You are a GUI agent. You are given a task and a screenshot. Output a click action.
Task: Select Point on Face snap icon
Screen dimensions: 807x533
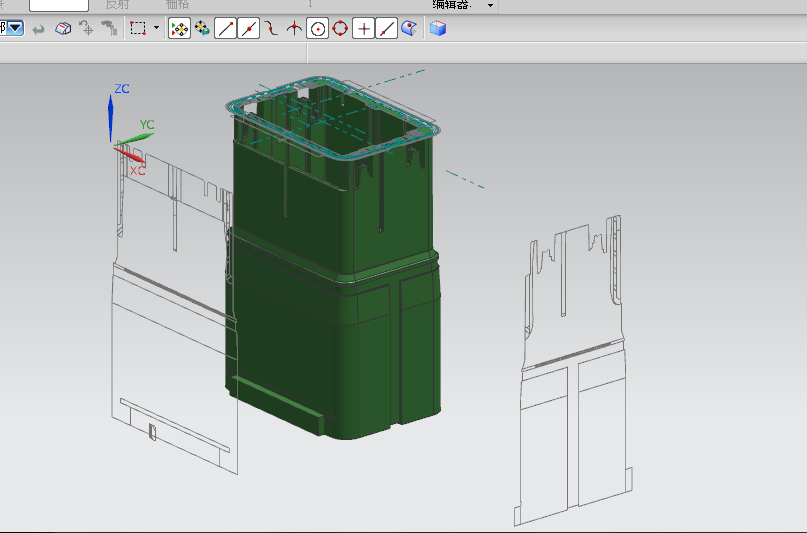click(x=409, y=29)
